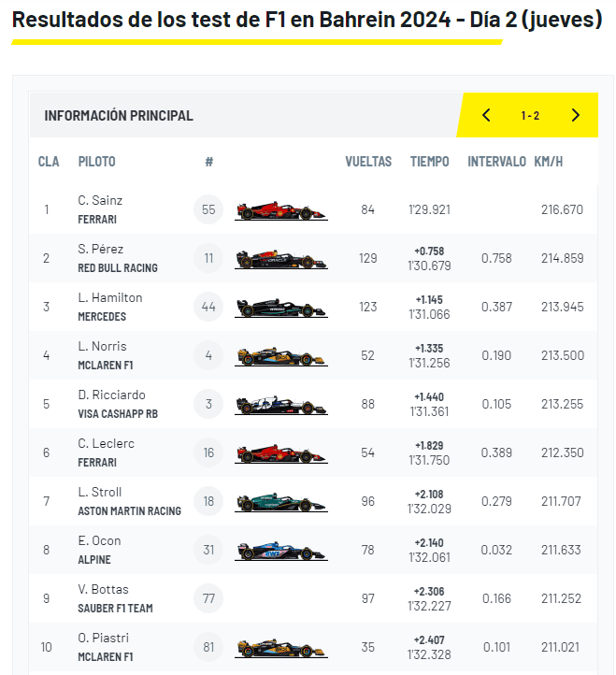Click Ricciardo's Visa CashApp RB car image
The image size is (616, 675).
[x=281, y=405]
